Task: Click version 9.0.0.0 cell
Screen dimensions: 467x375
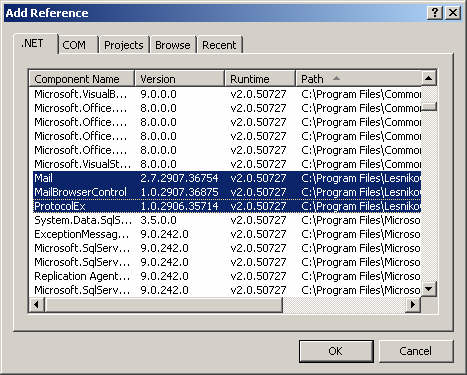Action: (x=158, y=94)
